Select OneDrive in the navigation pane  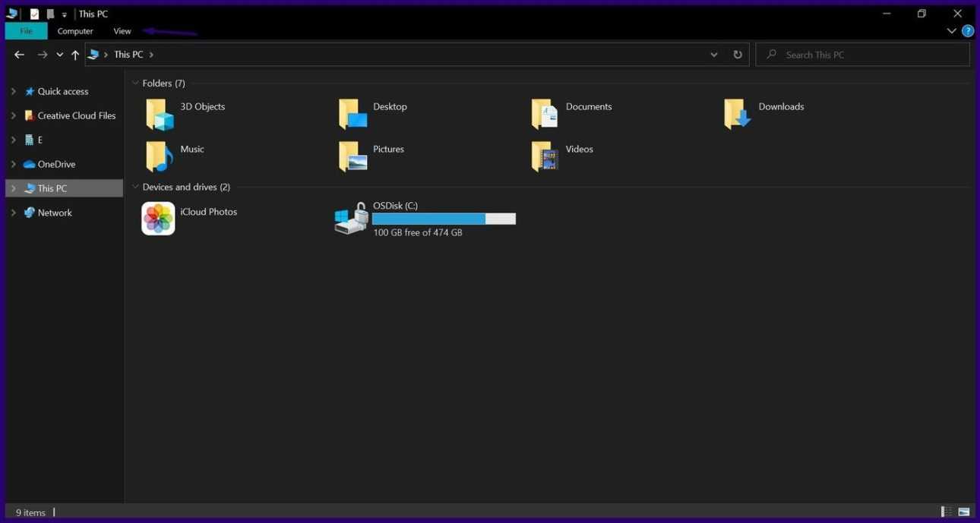coord(56,164)
